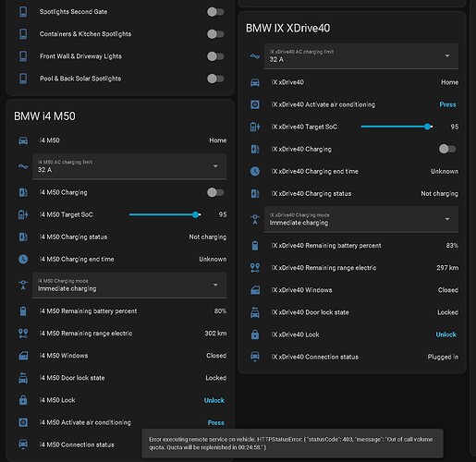This screenshot has height=462, width=476.
Task: Click the clock icon for iX xDrive40 Charging end time
Action: [x=255, y=171]
